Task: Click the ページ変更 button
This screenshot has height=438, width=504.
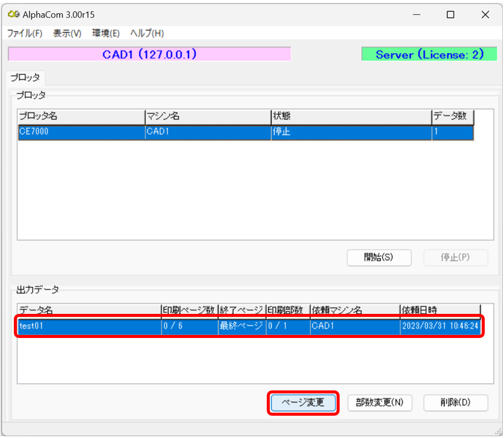Action: click(x=303, y=403)
